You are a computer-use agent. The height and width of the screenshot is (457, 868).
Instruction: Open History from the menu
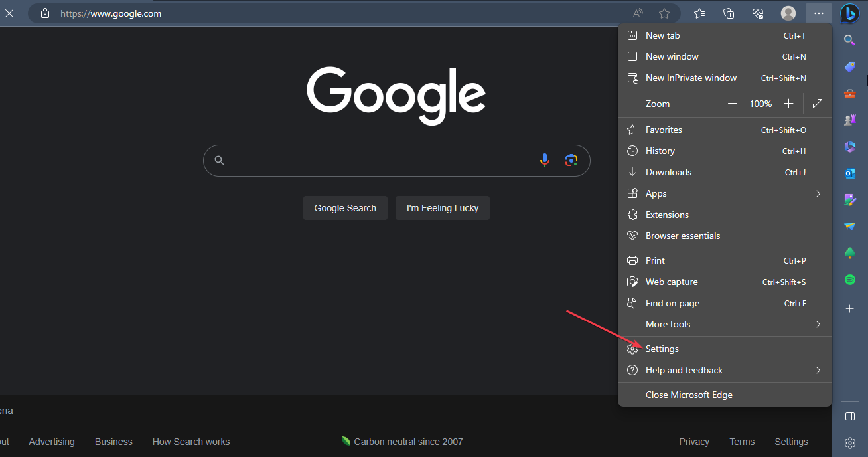[725, 151]
